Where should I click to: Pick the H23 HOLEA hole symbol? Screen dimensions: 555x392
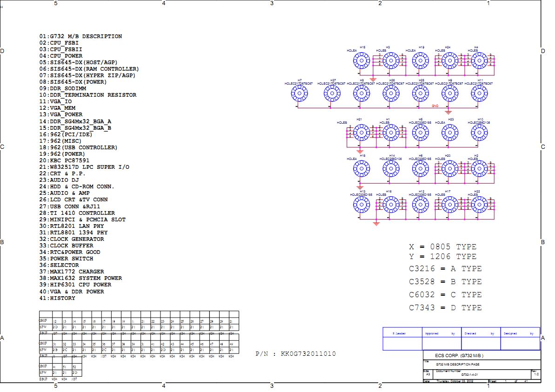tap(449, 133)
